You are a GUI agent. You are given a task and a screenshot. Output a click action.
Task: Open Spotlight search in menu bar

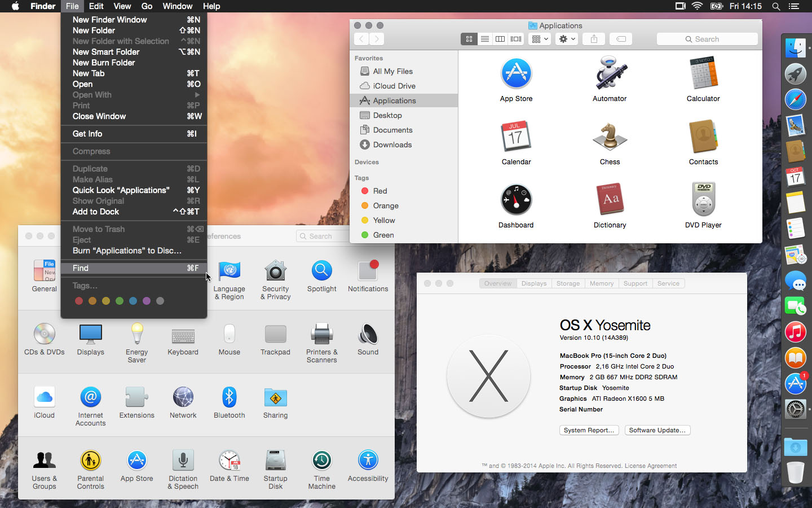776,6
